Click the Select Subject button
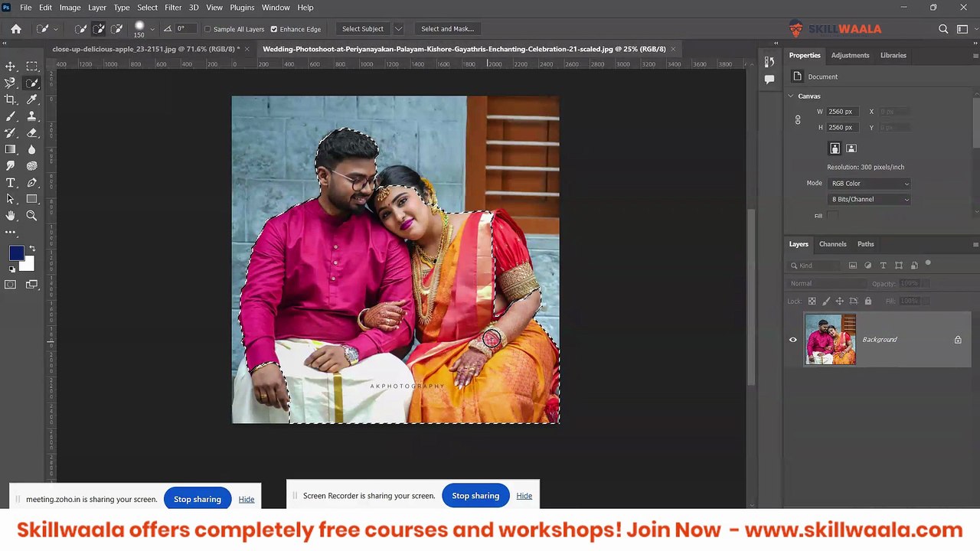The width and height of the screenshot is (980, 551). tap(362, 29)
